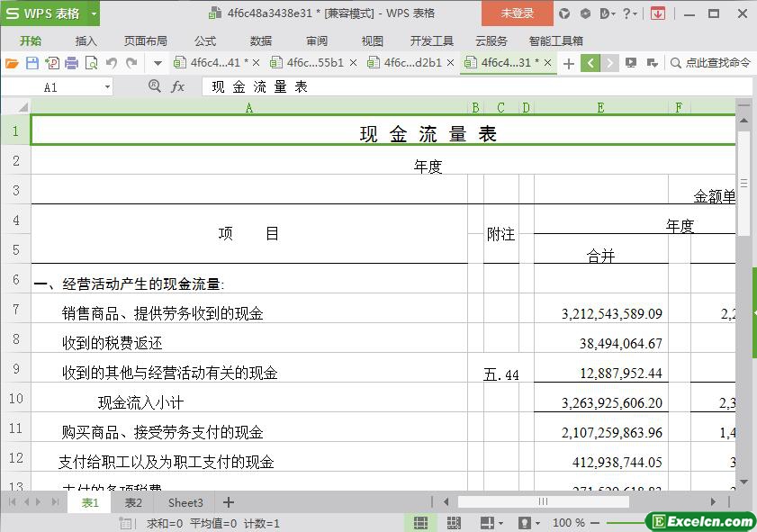Viewport: 757px width, 532px height.
Task: Click the Undo arrow icon
Action: (112, 63)
